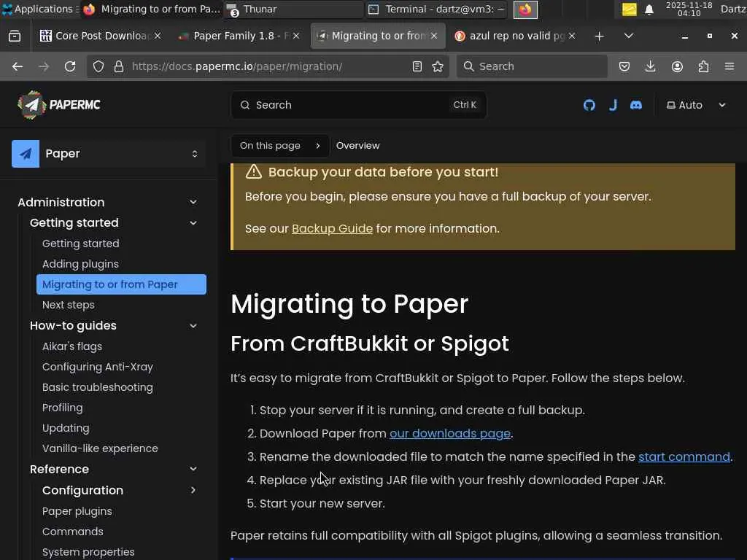Open Configuring Anti-Xray guide
Viewport: 747px width, 560px height.
(x=97, y=367)
